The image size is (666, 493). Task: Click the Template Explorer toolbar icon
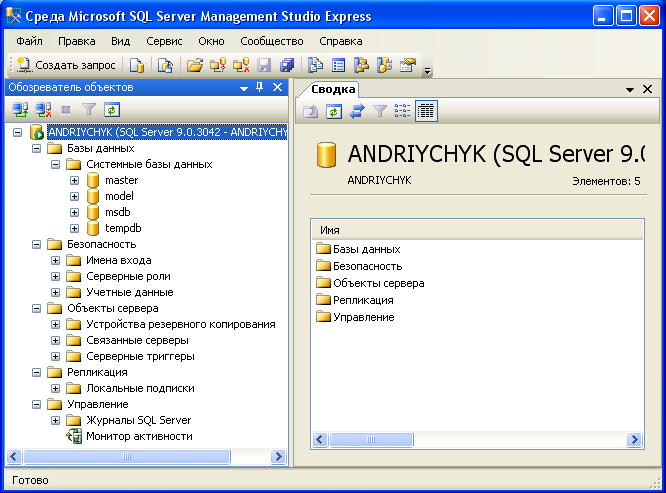[384, 65]
